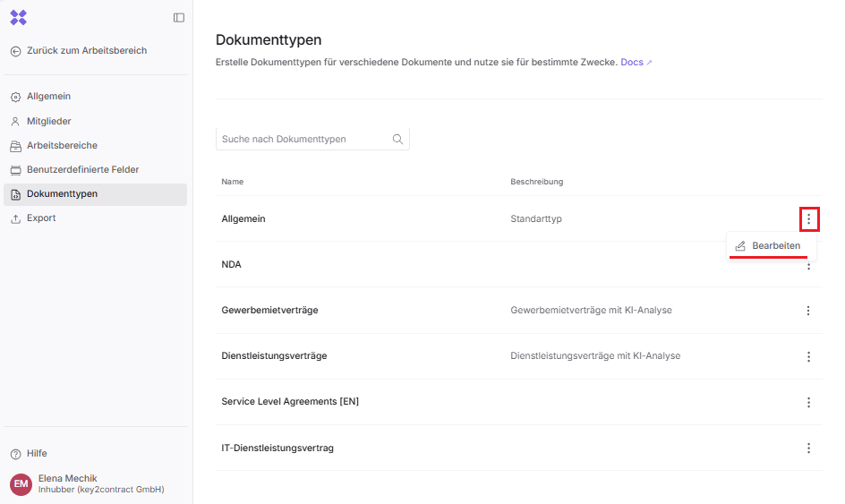The width and height of the screenshot is (845, 504).
Task: Click the Export upload icon
Action: 15,218
